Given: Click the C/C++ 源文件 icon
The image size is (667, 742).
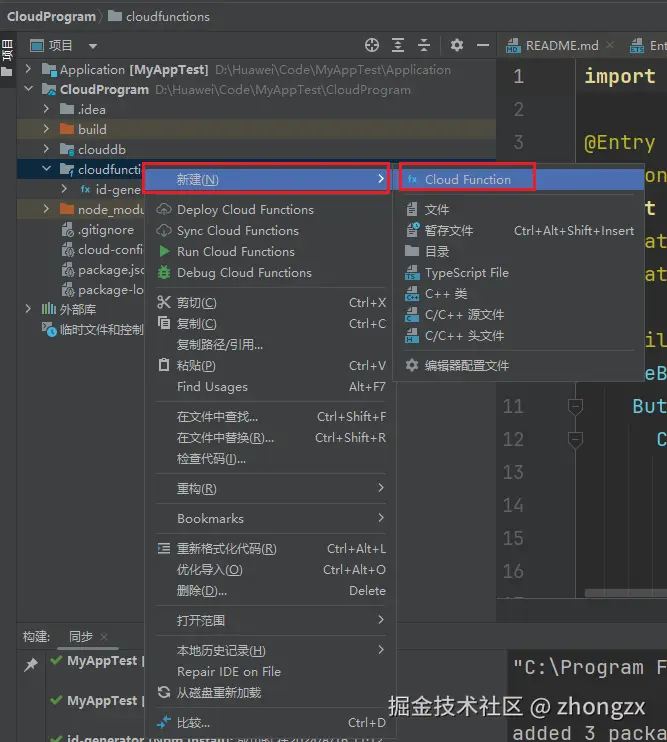Looking at the screenshot, I should (x=412, y=314).
